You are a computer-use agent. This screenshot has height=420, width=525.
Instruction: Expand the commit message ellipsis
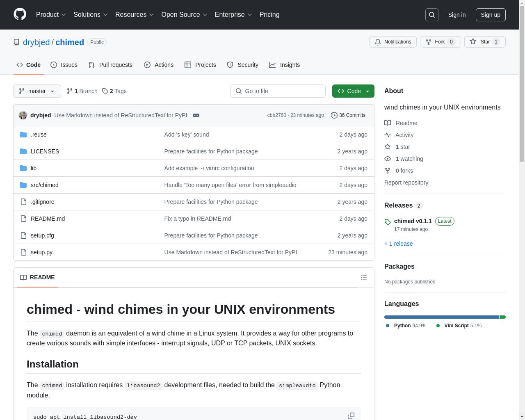[x=196, y=115]
